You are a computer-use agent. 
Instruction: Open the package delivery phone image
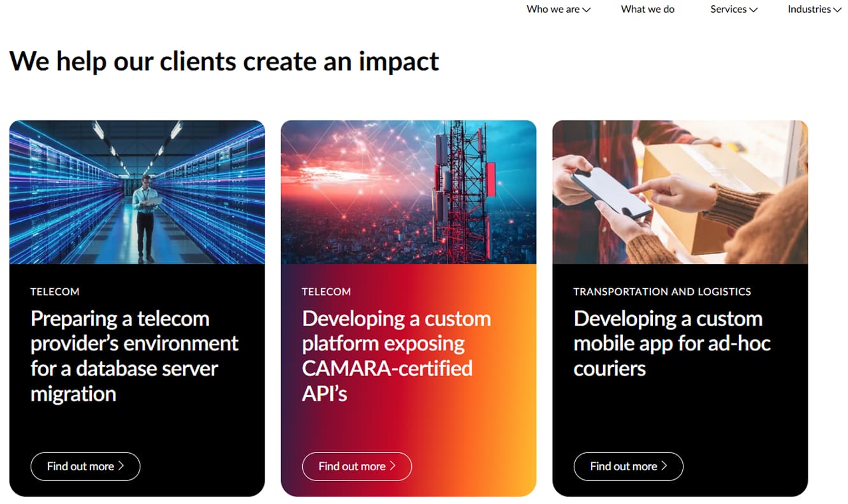[680, 192]
